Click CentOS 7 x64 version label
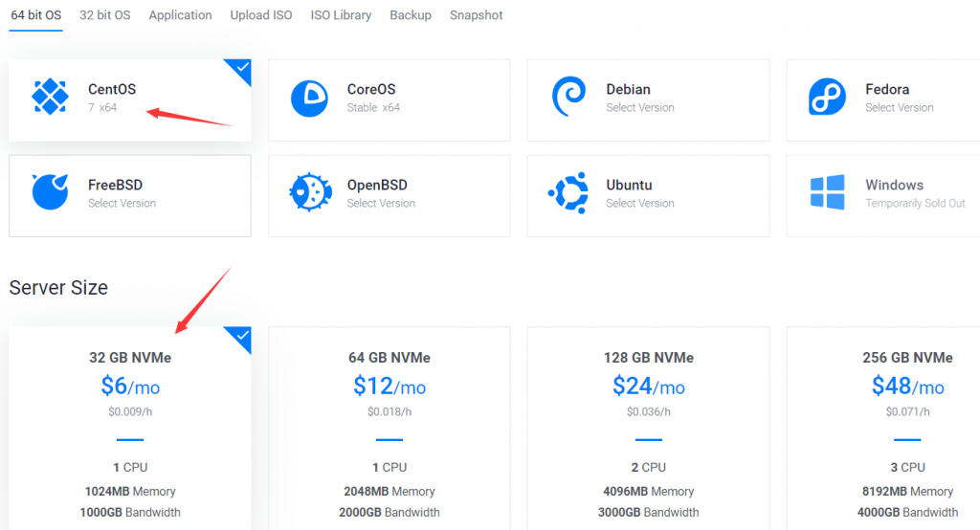980x530 pixels. point(102,107)
